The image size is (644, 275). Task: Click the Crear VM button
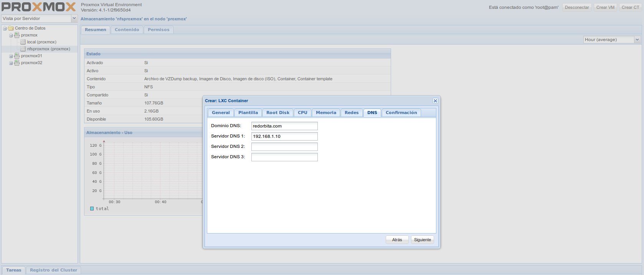pos(605,7)
